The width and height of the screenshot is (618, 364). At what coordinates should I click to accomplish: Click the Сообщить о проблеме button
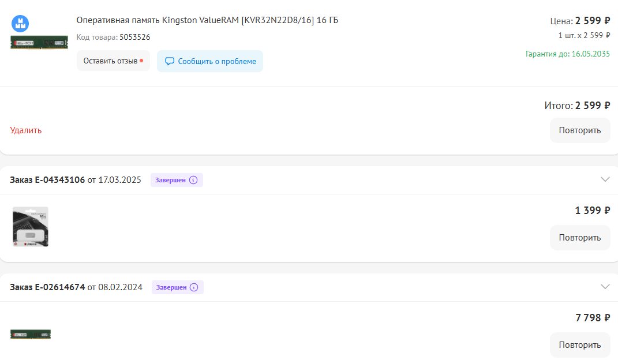210,61
